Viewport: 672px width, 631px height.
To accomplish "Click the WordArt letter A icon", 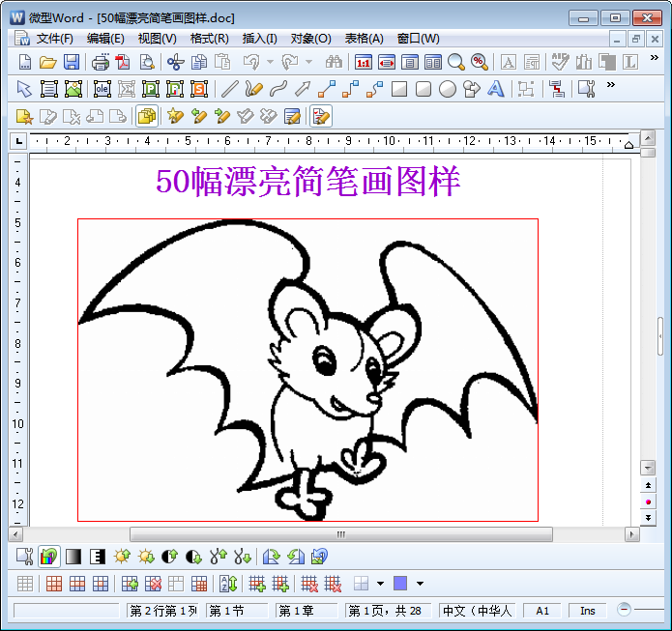I will click(496, 90).
